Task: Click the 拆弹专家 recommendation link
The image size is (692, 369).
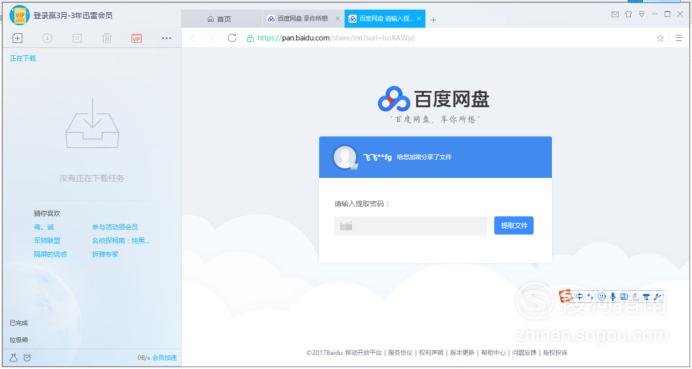Action: tap(105, 254)
